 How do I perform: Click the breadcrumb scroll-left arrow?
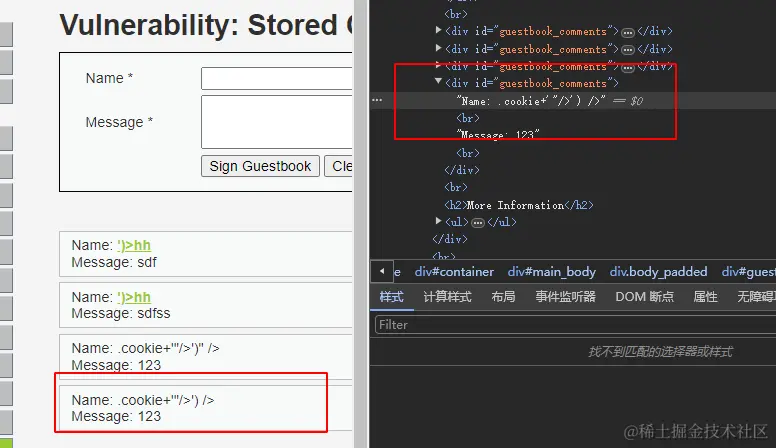(382, 271)
